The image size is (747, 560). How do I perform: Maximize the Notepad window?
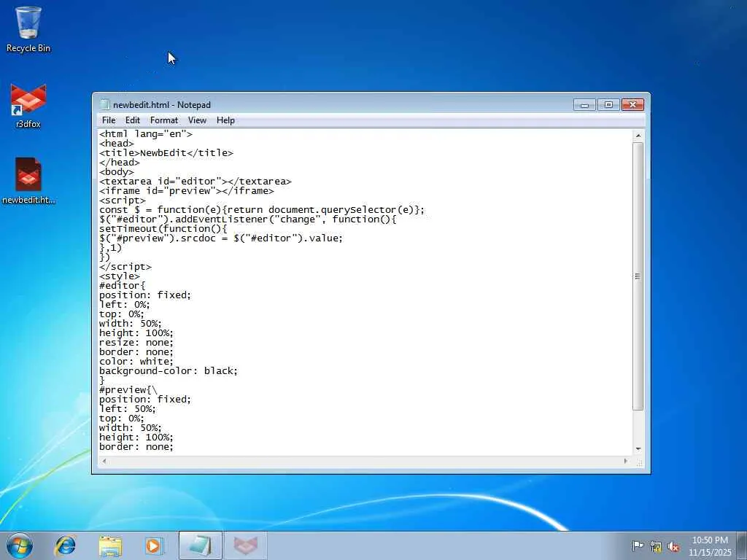(608, 105)
